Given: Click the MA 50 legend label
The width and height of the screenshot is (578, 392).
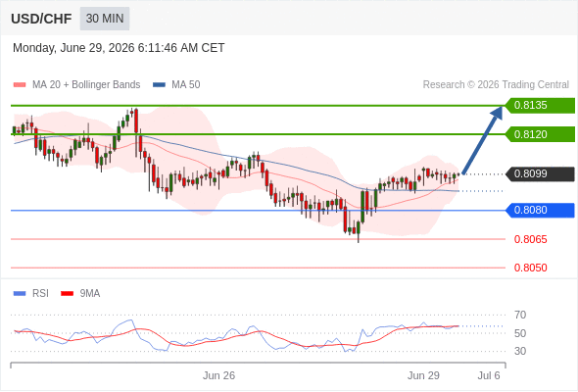Looking at the screenshot, I should coord(186,85).
